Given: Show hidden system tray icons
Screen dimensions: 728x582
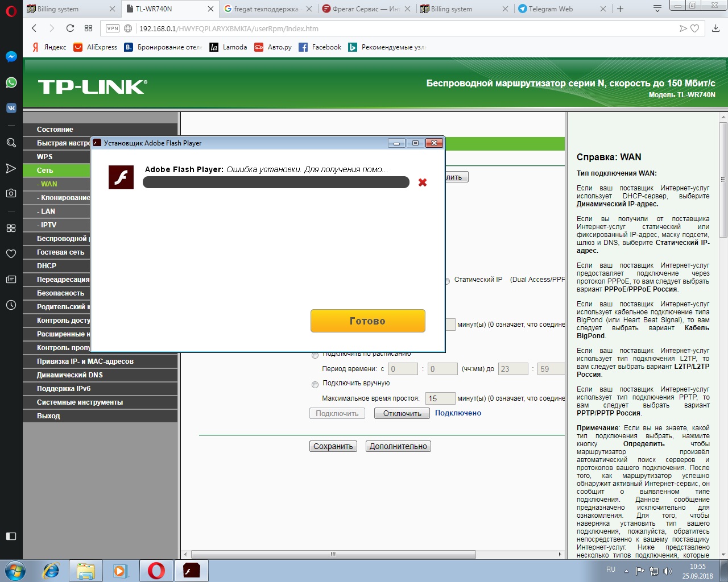Looking at the screenshot, I should (626, 571).
